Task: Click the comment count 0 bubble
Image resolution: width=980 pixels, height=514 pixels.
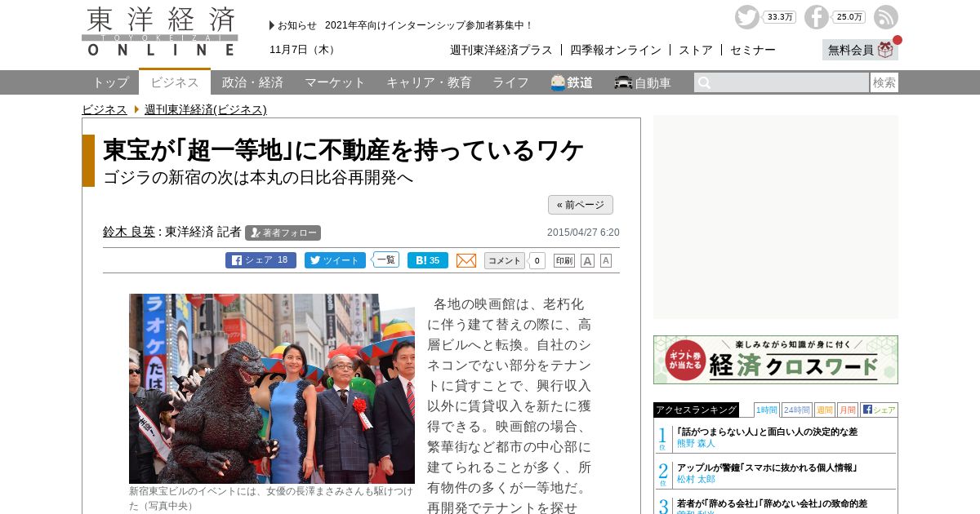Action: pyautogui.click(x=537, y=260)
